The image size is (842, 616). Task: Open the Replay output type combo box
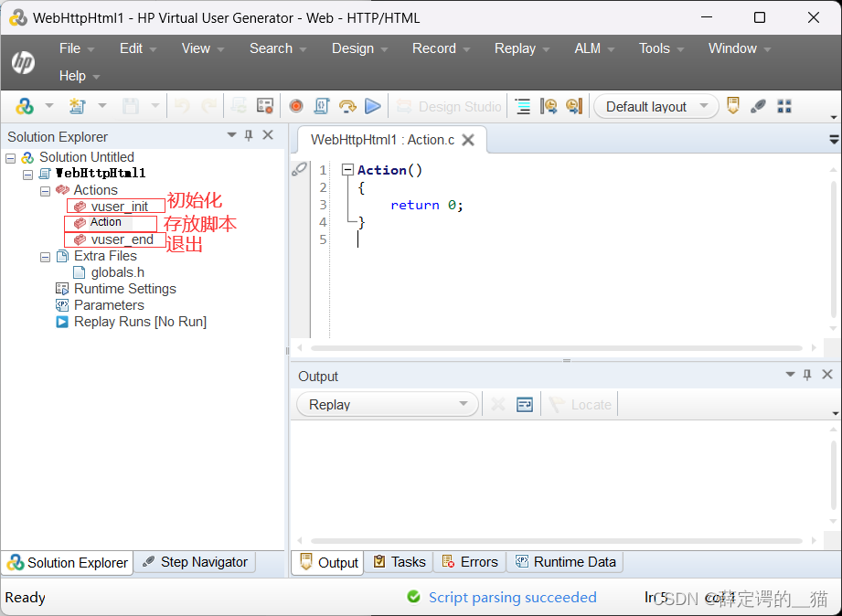click(x=387, y=404)
